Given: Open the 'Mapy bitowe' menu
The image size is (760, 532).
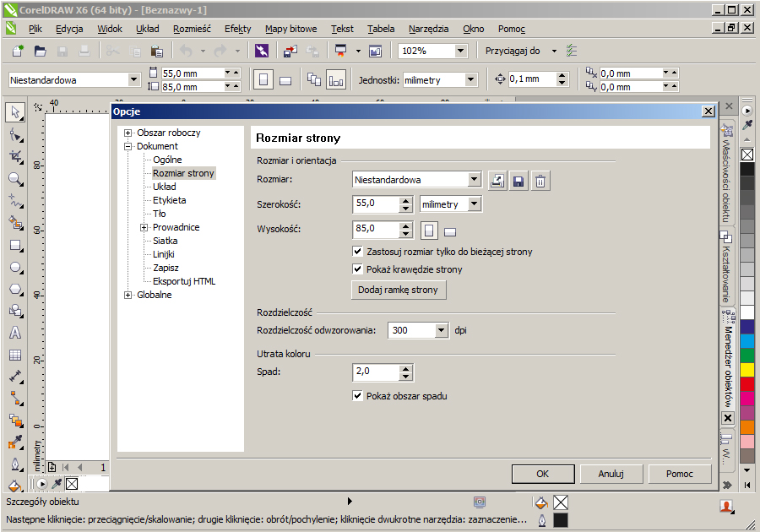Looking at the screenshot, I should point(290,29).
